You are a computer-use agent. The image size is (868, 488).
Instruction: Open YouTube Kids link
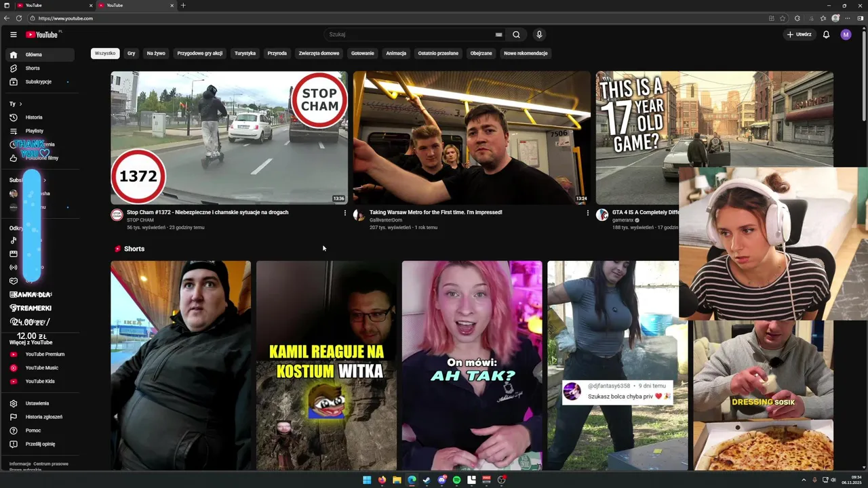39,381
